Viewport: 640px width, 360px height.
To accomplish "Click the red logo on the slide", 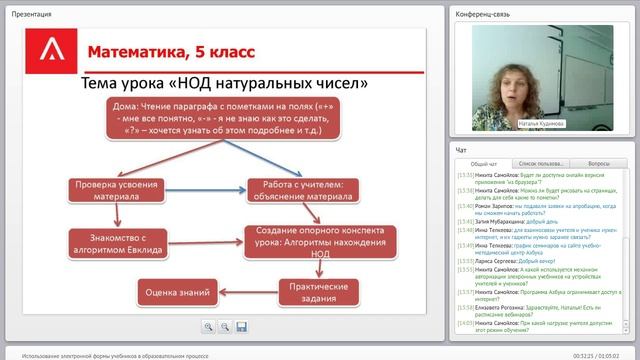I will [x=51, y=51].
